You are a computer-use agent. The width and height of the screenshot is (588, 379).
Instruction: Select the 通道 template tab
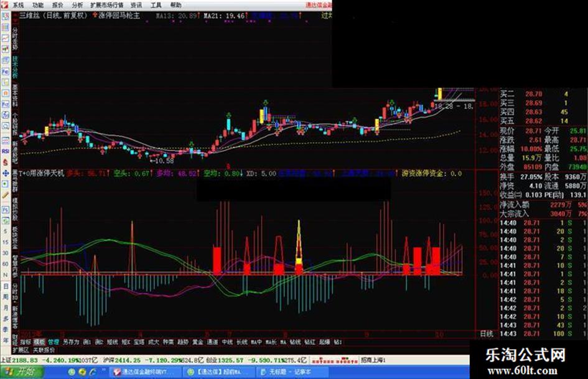point(212,342)
